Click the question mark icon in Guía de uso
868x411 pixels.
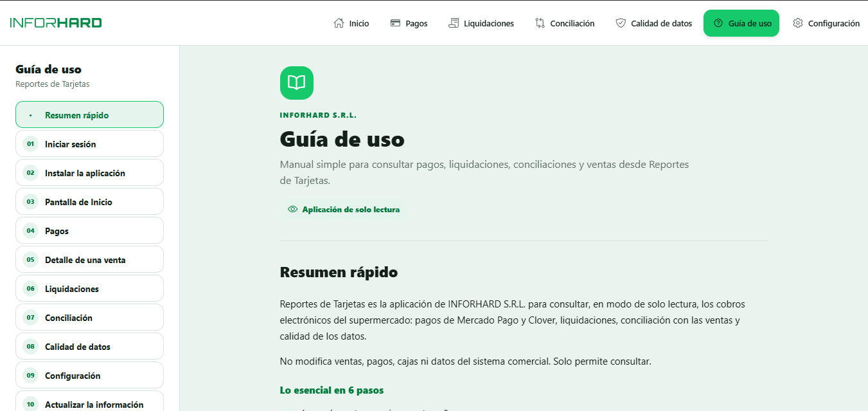(718, 23)
